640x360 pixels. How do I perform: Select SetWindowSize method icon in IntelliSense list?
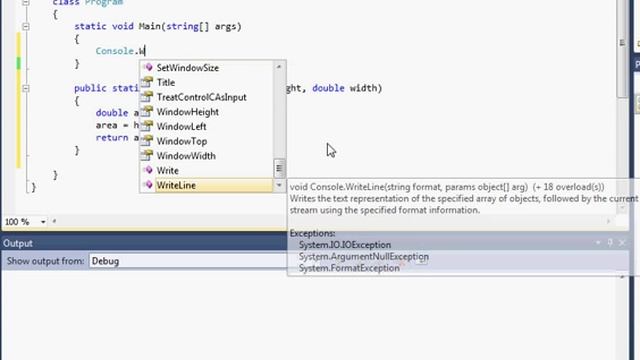click(148, 67)
